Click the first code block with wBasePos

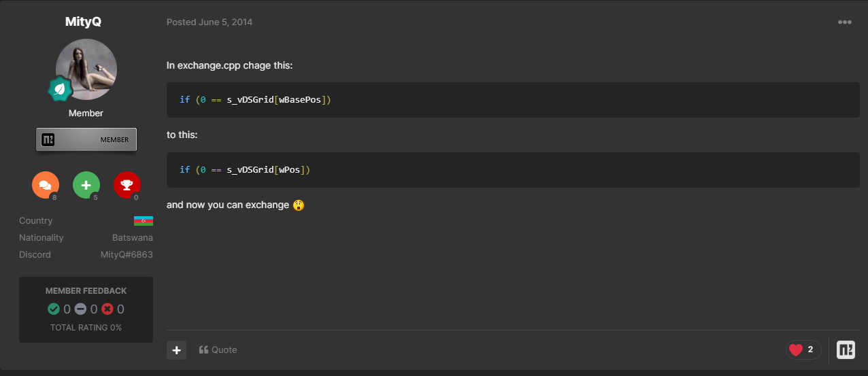point(513,100)
